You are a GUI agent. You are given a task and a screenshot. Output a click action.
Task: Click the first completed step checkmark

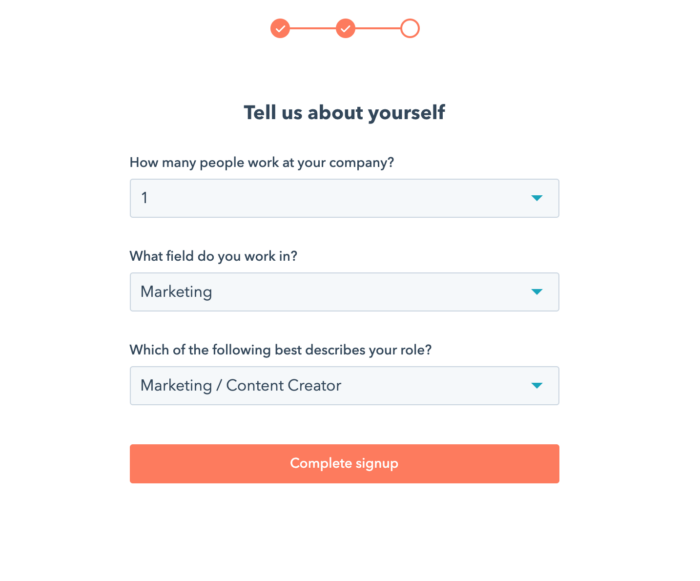tap(280, 28)
